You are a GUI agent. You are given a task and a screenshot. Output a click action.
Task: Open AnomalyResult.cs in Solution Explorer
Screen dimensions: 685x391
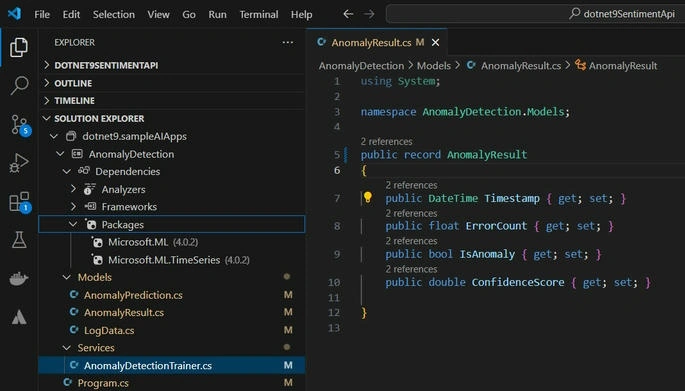124,312
